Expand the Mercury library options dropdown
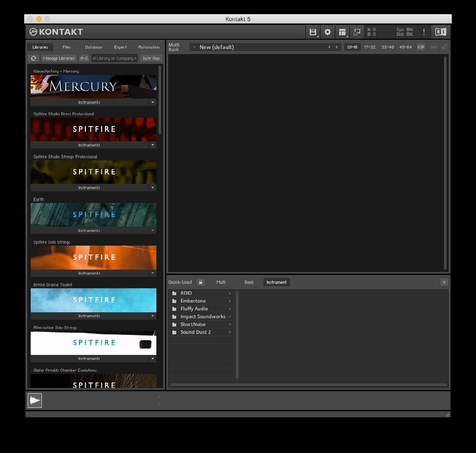This screenshot has width=476, height=453. click(x=153, y=102)
